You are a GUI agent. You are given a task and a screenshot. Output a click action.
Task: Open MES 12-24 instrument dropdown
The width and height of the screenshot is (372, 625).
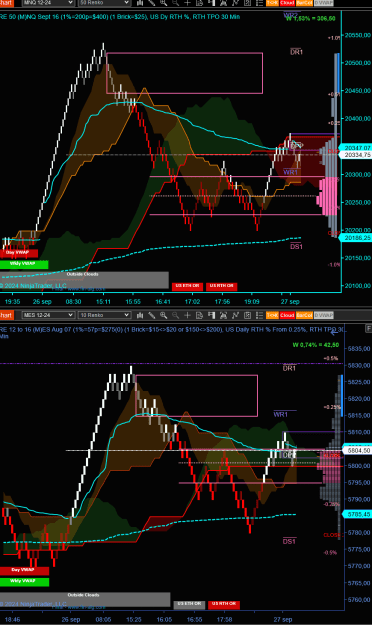(x=48, y=315)
